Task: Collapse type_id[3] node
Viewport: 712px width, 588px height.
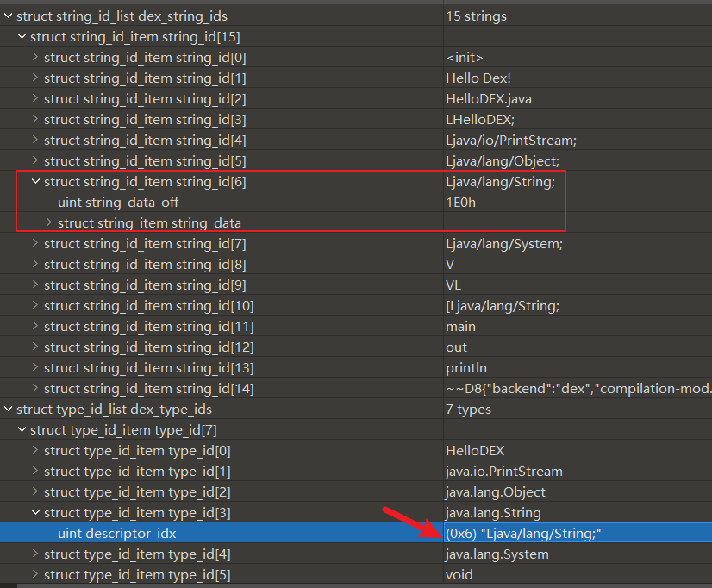Action: pyautogui.click(x=35, y=512)
